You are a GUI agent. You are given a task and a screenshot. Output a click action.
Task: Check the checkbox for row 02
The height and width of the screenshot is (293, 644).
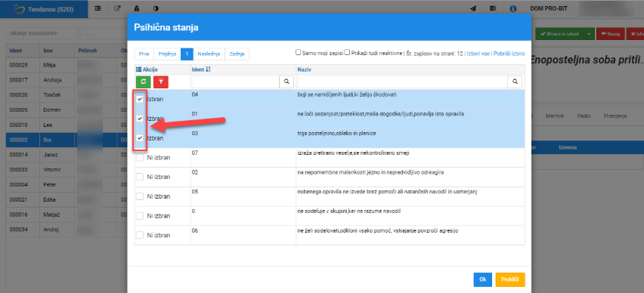coord(140,177)
